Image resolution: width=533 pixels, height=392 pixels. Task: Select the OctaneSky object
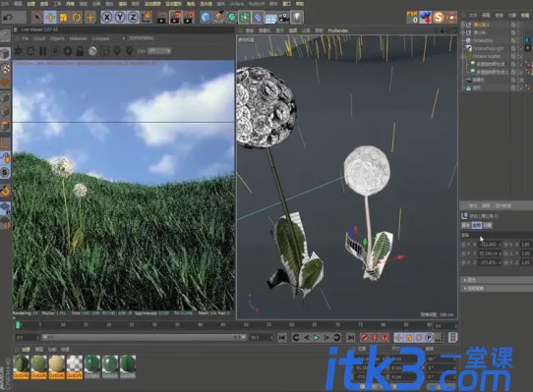(482, 40)
